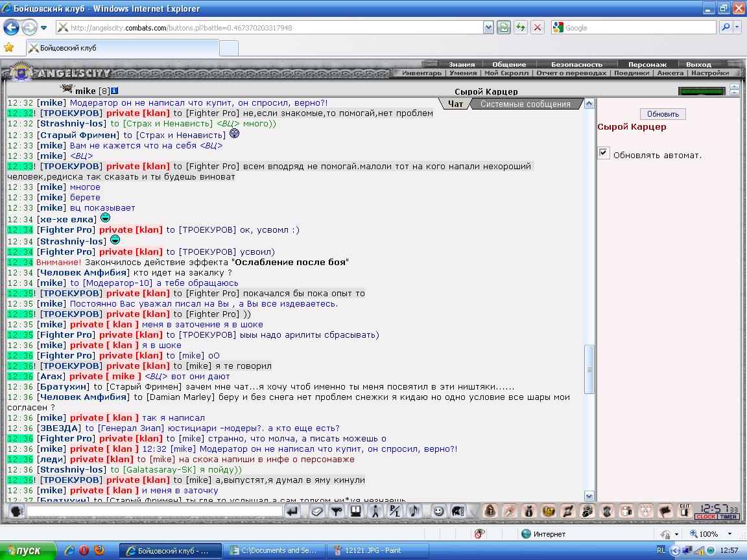Screen dimensions: 747x560
Task: Click the 'Обновить' button
Action: point(663,114)
